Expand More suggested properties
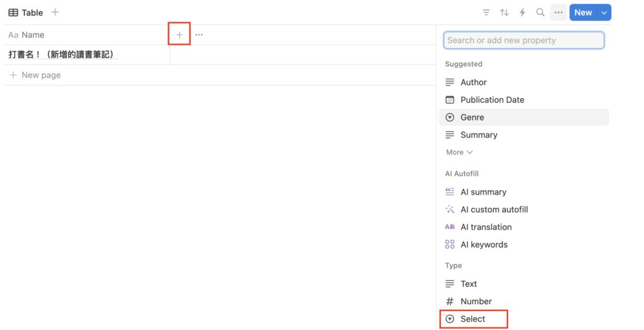 tap(459, 152)
